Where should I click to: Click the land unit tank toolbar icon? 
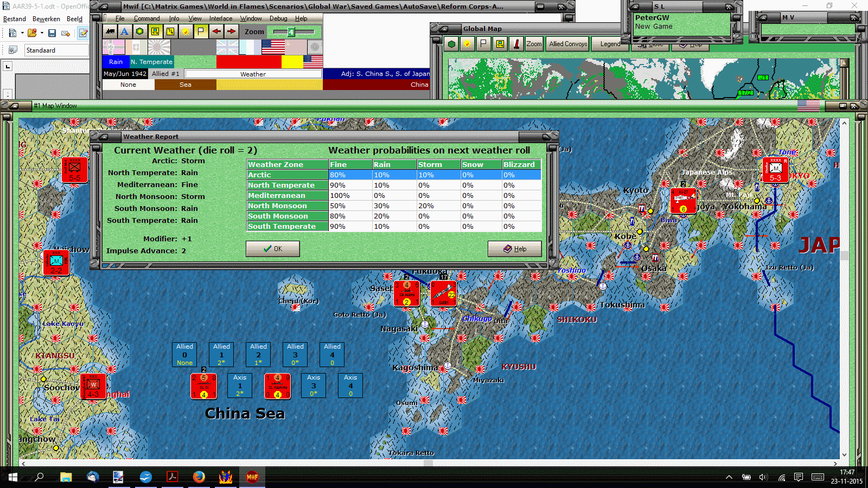click(x=110, y=31)
